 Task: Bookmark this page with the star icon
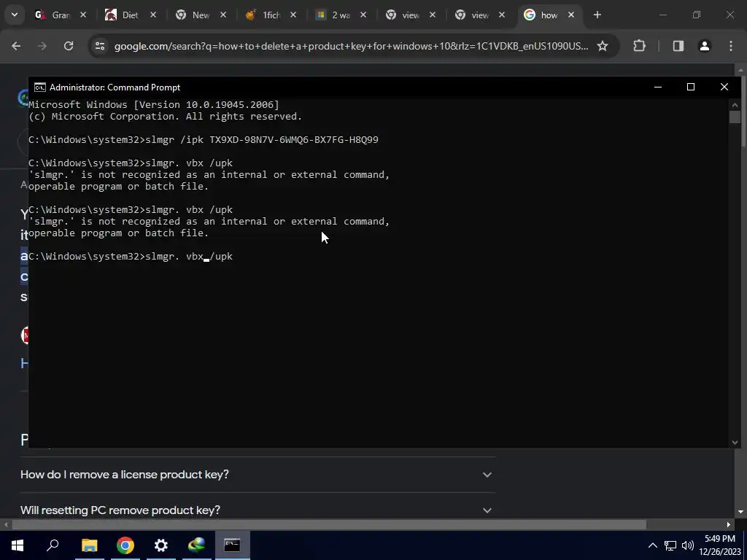click(602, 46)
